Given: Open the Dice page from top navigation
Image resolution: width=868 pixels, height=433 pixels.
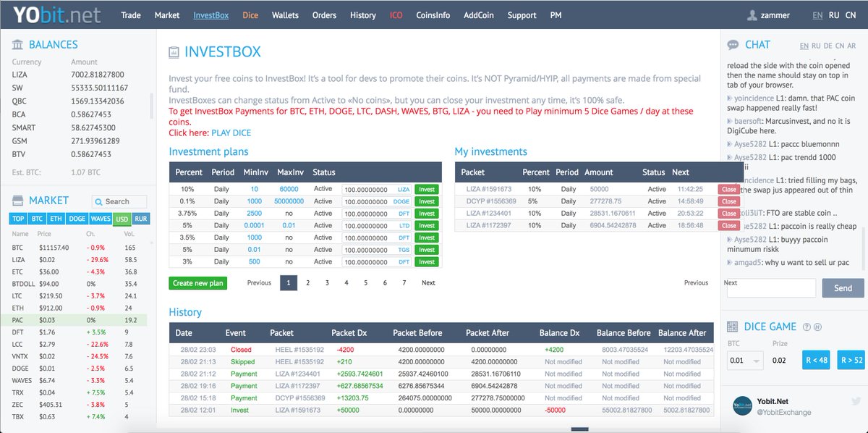Looking at the screenshot, I should (x=250, y=15).
